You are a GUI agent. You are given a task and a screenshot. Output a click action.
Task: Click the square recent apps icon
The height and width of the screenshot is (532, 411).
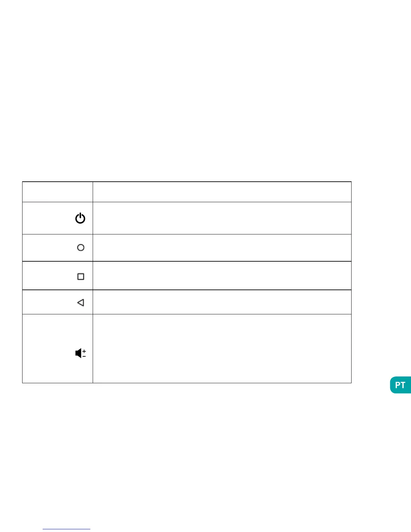click(x=81, y=276)
